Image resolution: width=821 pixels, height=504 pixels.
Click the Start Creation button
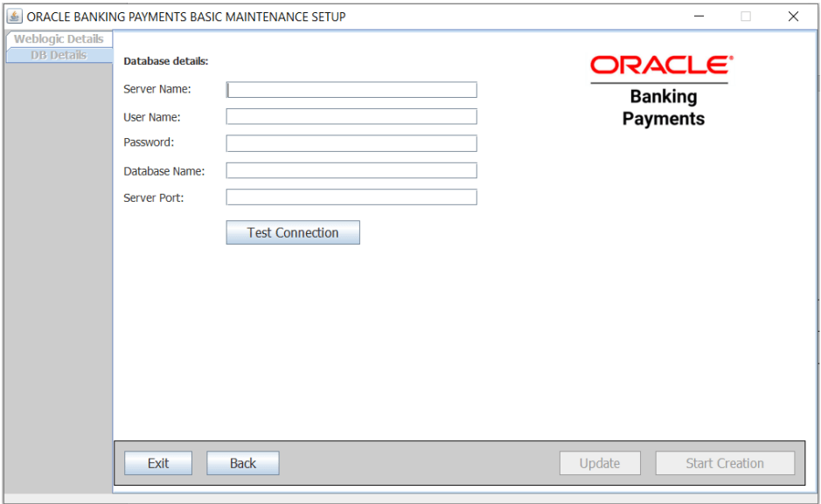[x=725, y=463]
